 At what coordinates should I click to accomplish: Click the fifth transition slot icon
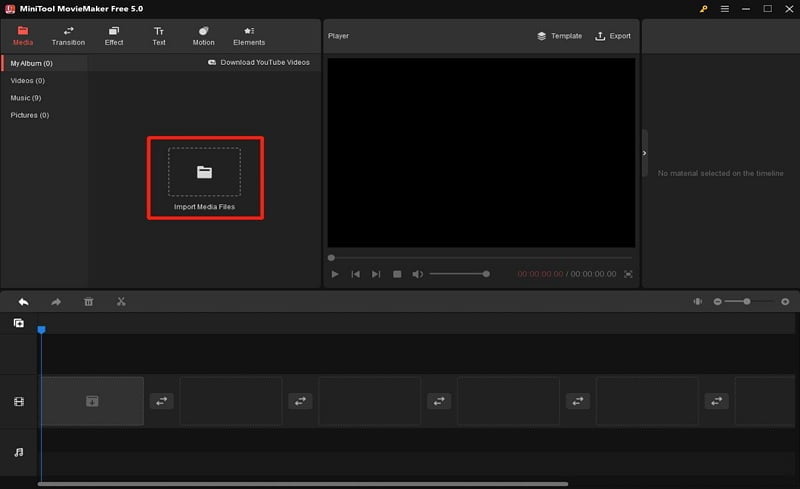717,401
